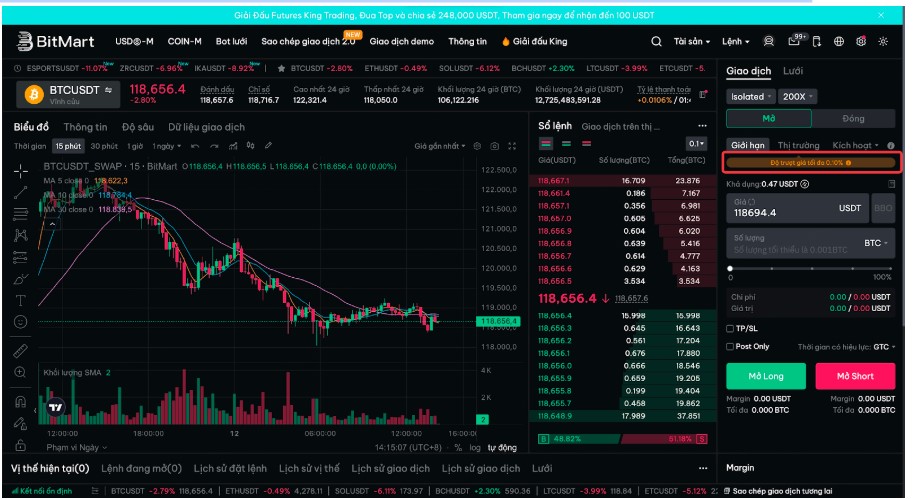The width and height of the screenshot is (921, 499).
Task: Open the 200X leverage dropdown
Action: click(x=798, y=96)
